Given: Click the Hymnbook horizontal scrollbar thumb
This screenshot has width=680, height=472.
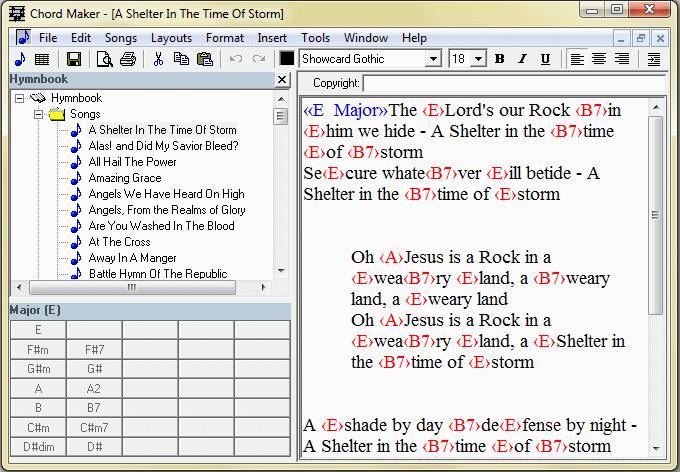Looking at the screenshot, I should (132, 287).
